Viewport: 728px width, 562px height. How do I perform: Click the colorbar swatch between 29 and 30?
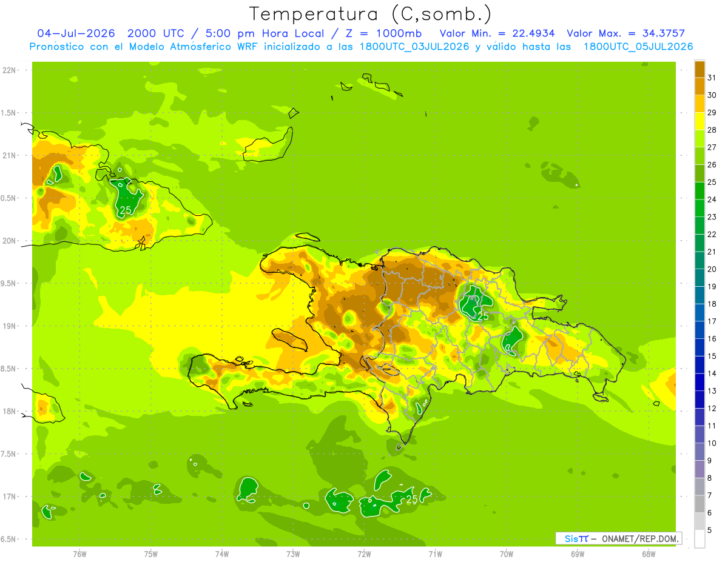pyautogui.click(x=699, y=104)
